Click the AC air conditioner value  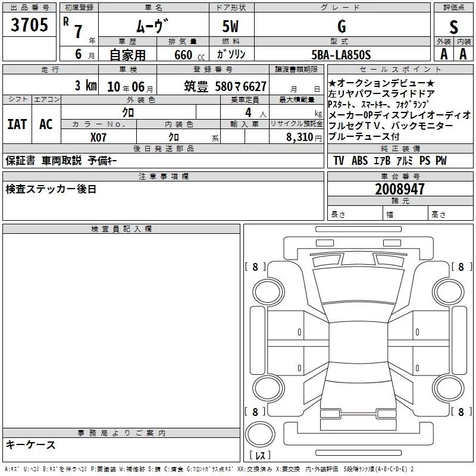coord(46,124)
